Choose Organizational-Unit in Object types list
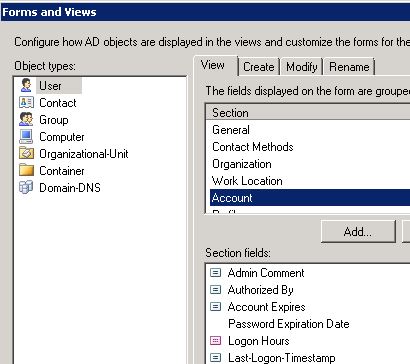Image resolution: width=410 pixels, height=364 pixels. 84,154
